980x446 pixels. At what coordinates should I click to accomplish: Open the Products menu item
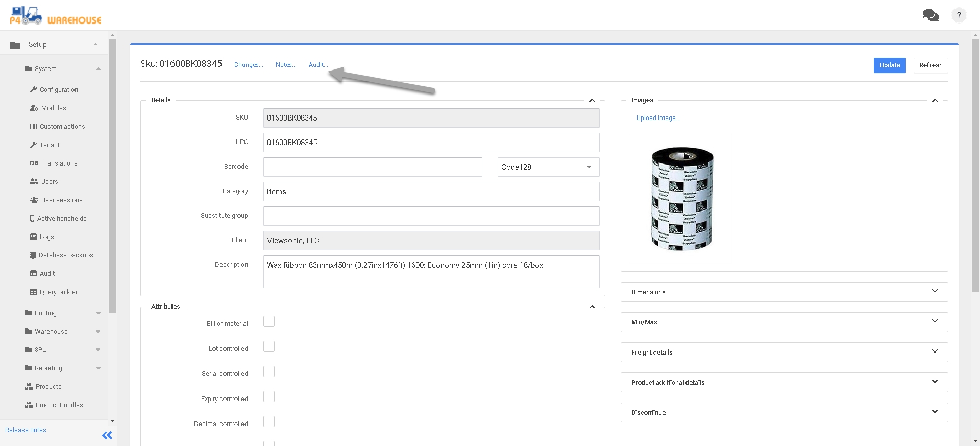[48, 386]
